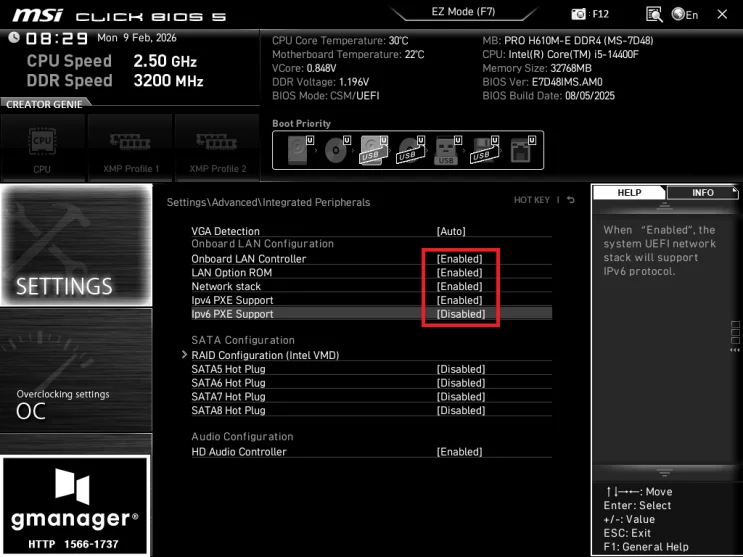Click the clock icon beside the time
The width and height of the screenshot is (743, 557).
pos(14,37)
